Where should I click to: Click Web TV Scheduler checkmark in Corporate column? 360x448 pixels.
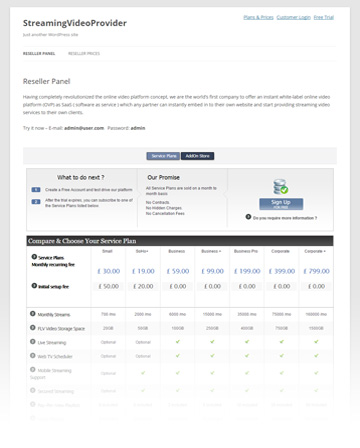click(x=282, y=356)
